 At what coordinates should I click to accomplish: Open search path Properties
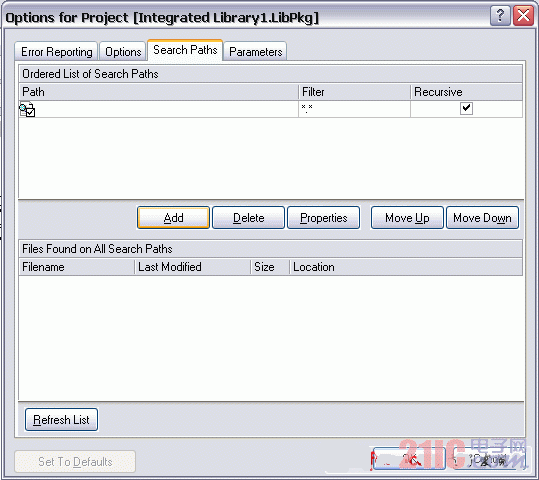pos(323,218)
